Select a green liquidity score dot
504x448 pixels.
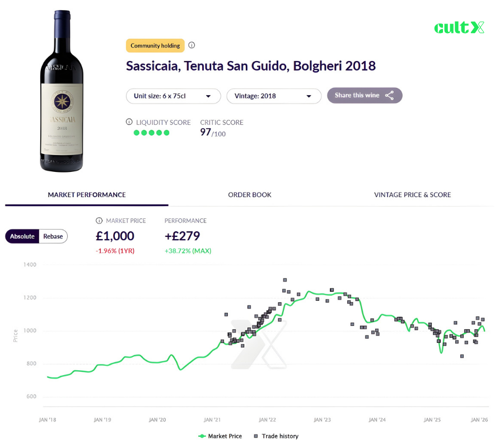click(x=136, y=133)
